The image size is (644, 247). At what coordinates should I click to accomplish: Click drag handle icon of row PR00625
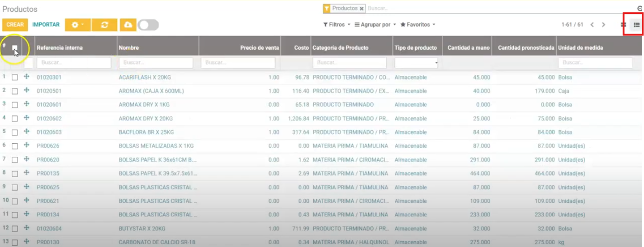27,186
